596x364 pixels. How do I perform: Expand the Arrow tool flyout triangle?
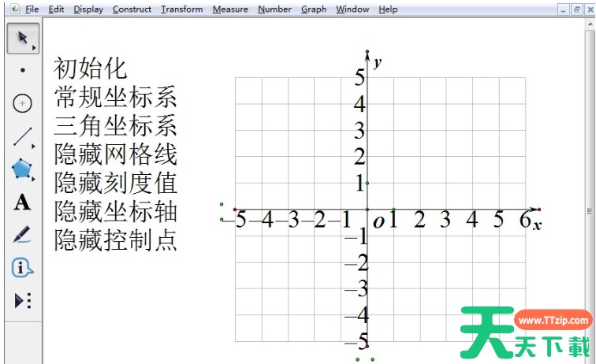(34, 48)
